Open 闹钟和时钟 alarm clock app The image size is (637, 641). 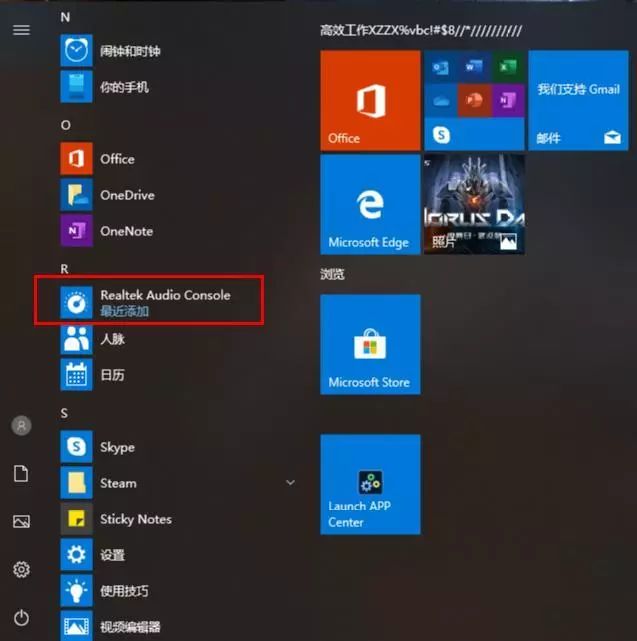[x=176, y=51]
